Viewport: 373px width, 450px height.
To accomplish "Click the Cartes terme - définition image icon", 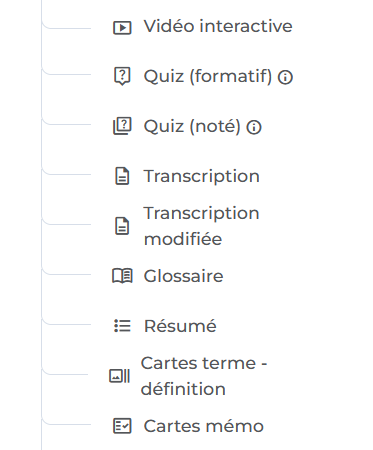I will [120, 376].
